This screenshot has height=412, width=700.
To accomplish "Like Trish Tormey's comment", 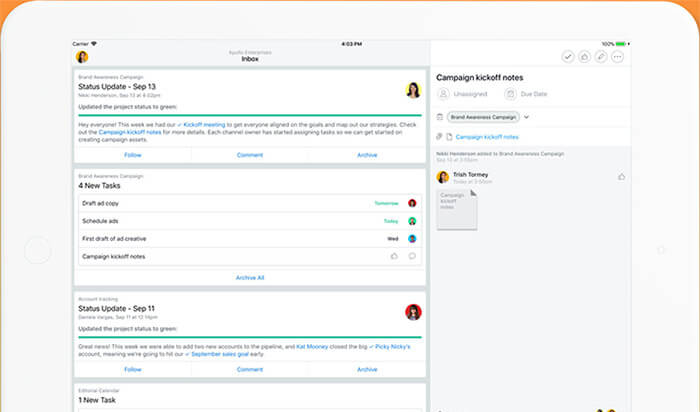I will [621, 177].
